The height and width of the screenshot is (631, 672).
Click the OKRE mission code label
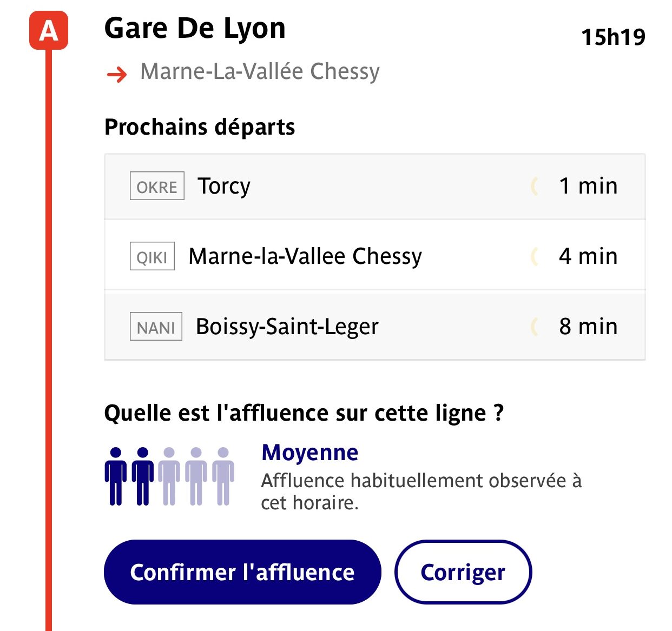click(x=156, y=186)
